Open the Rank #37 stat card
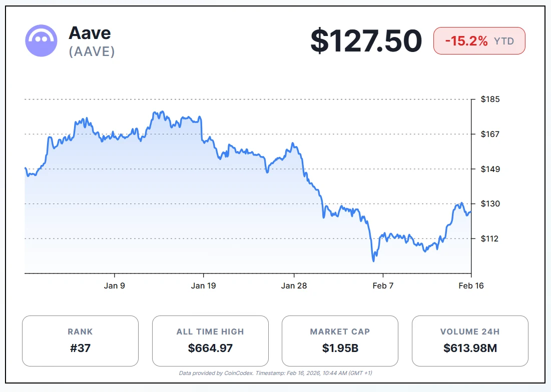 (80, 340)
